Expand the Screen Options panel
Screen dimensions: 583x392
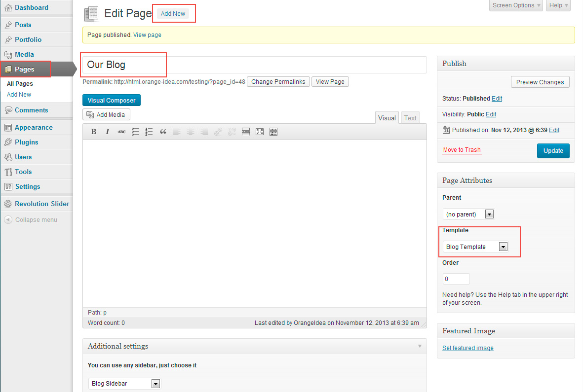516,5
